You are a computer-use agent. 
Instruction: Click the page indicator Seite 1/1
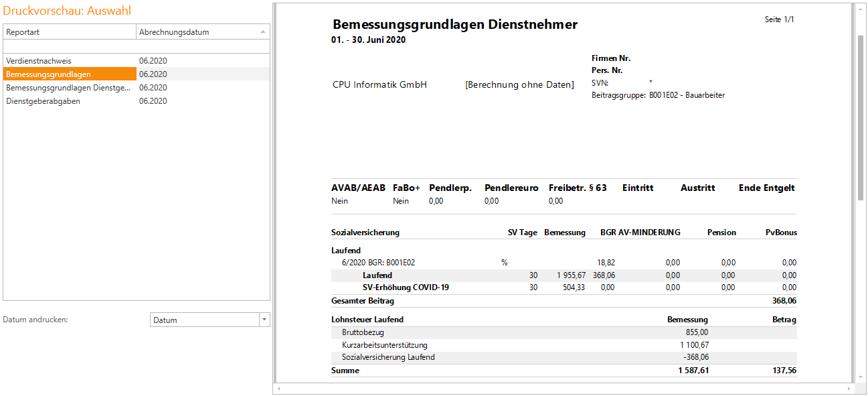coord(779,19)
